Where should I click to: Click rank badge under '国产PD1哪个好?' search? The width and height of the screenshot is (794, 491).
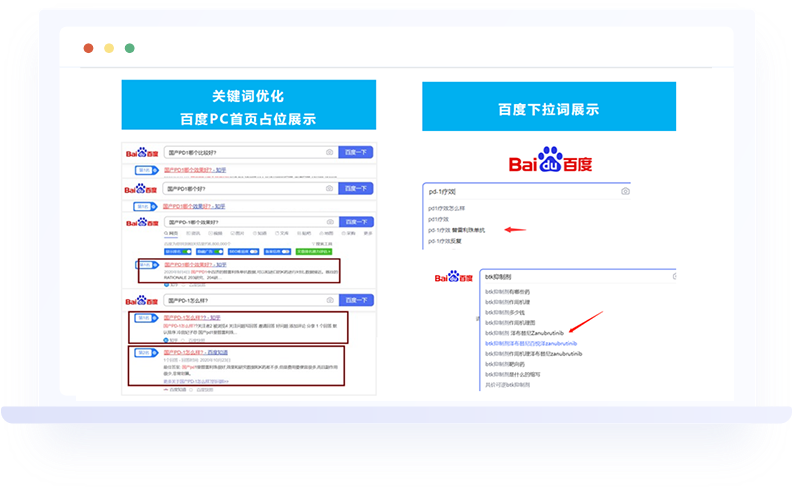coord(145,207)
